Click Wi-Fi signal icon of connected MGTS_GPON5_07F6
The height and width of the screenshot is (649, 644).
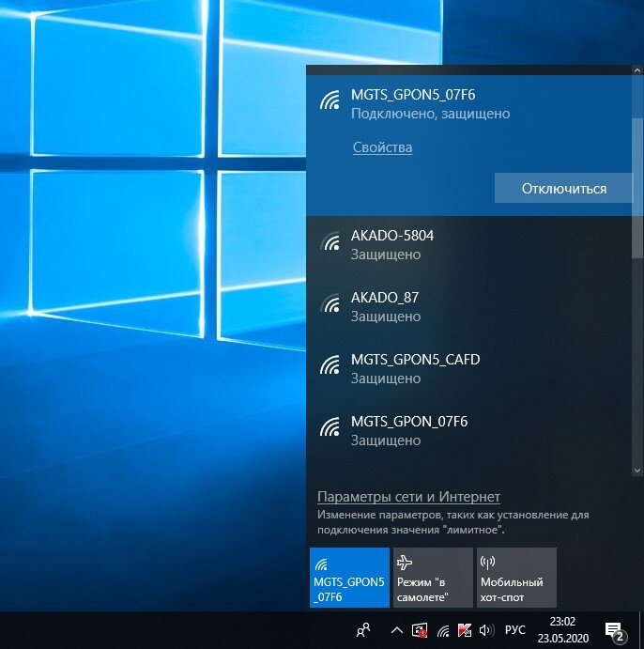(330, 100)
